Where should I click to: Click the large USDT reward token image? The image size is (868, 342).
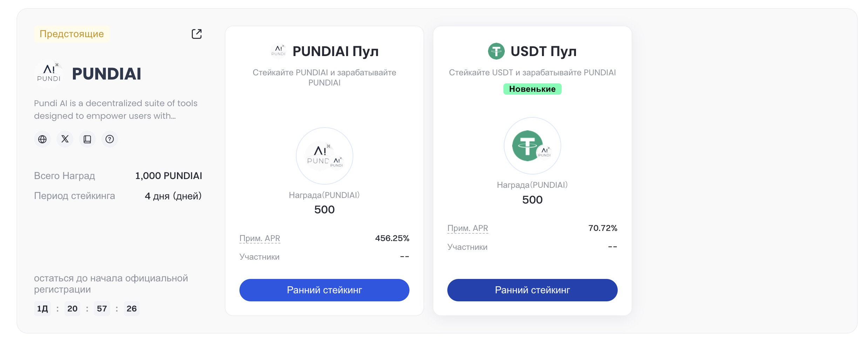pos(532,146)
